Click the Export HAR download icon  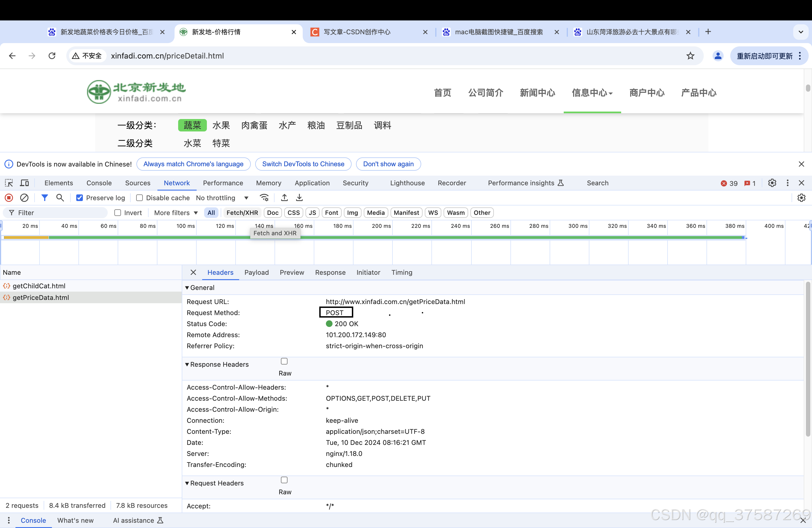(299, 198)
